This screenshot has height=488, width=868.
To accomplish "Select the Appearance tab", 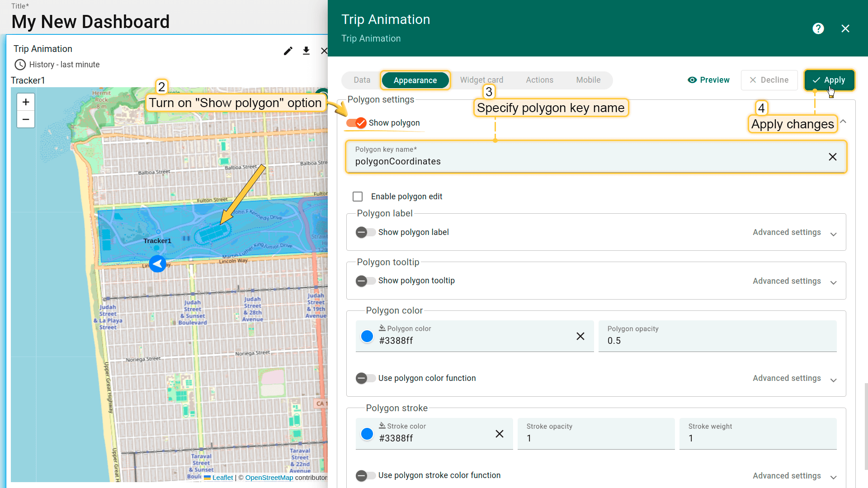I will [x=415, y=80].
